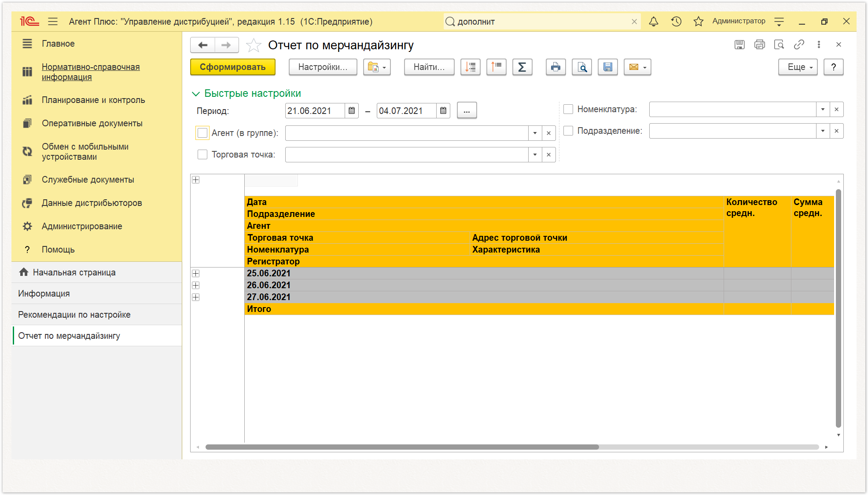Image resolution: width=868 pixels, height=495 pixels.
Task: Copy link with the chain icon
Action: click(x=799, y=44)
